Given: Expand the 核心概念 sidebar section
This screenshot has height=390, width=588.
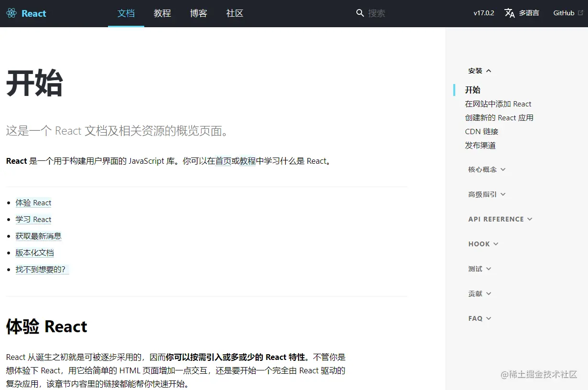Looking at the screenshot, I should 487,169.
